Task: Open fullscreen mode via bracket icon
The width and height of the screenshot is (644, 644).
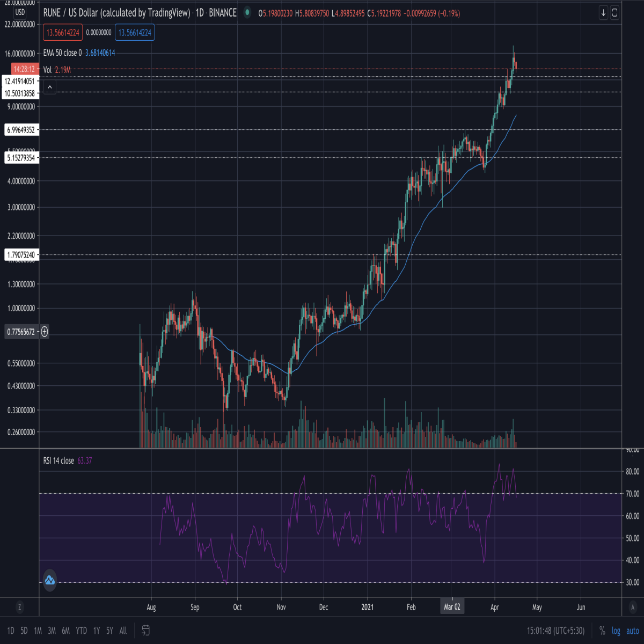Action: click(615, 13)
